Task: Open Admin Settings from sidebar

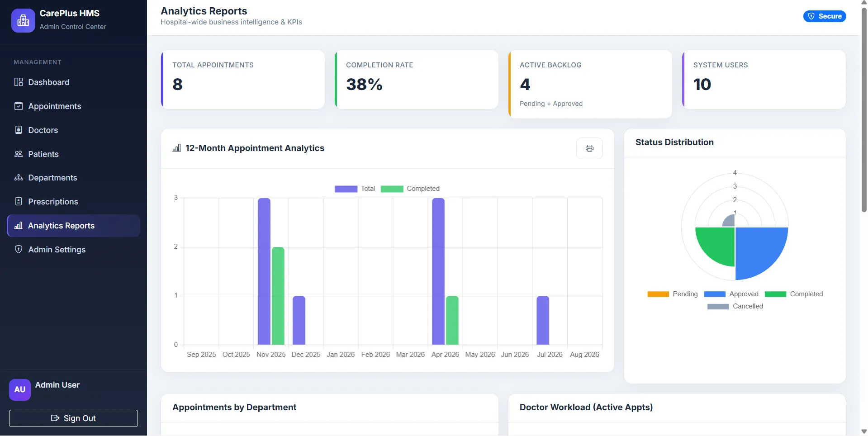Action: [73, 249]
